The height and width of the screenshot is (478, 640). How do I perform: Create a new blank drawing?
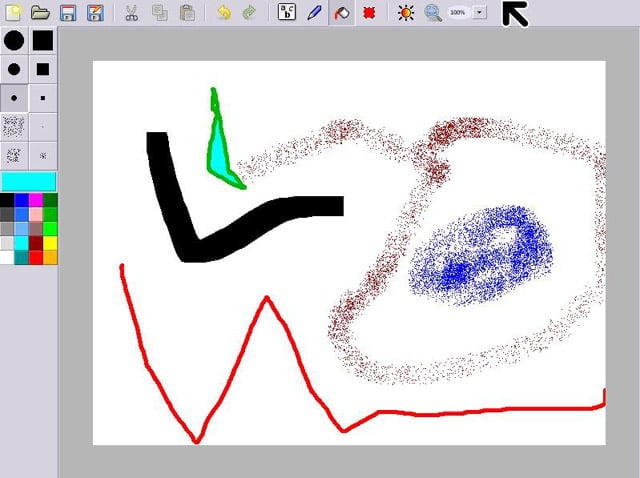pyautogui.click(x=13, y=13)
